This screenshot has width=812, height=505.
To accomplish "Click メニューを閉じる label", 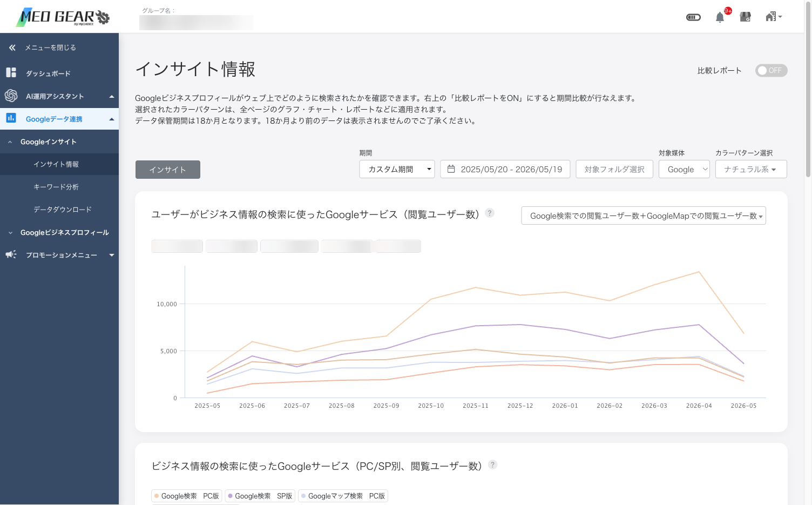I will [x=50, y=48].
